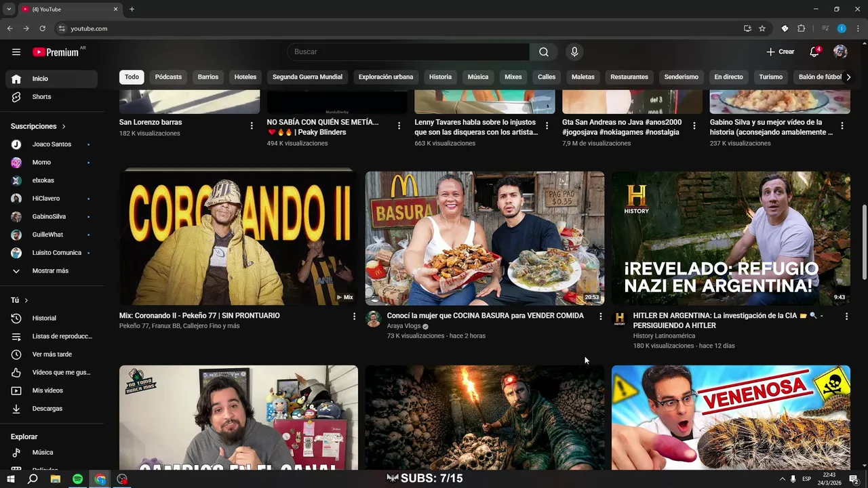Select the En directo chip
This screenshot has height=488, width=868.
click(728, 77)
